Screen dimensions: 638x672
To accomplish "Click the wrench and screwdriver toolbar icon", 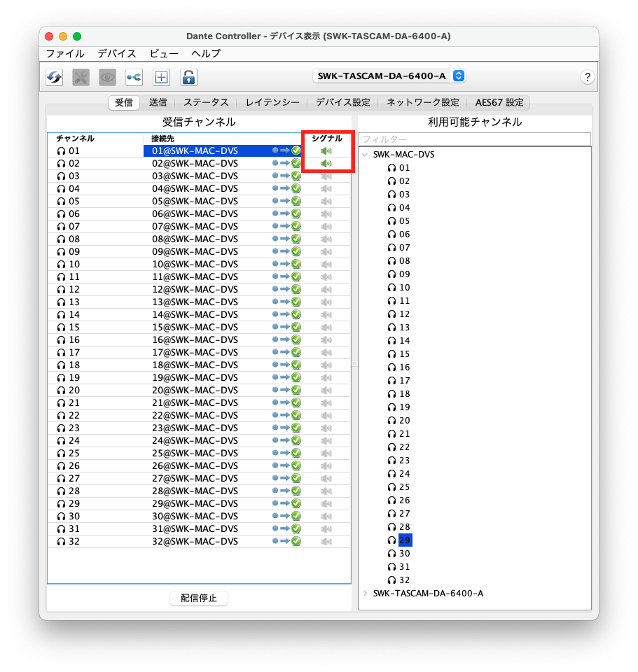I will click(81, 77).
